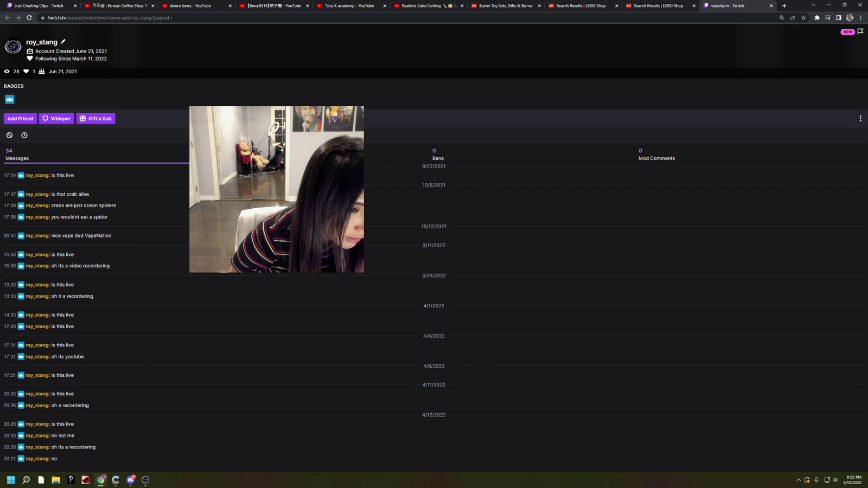The width and height of the screenshot is (868, 488).
Task: Click the roy_stang profile avatar
Action: point(12,47)
